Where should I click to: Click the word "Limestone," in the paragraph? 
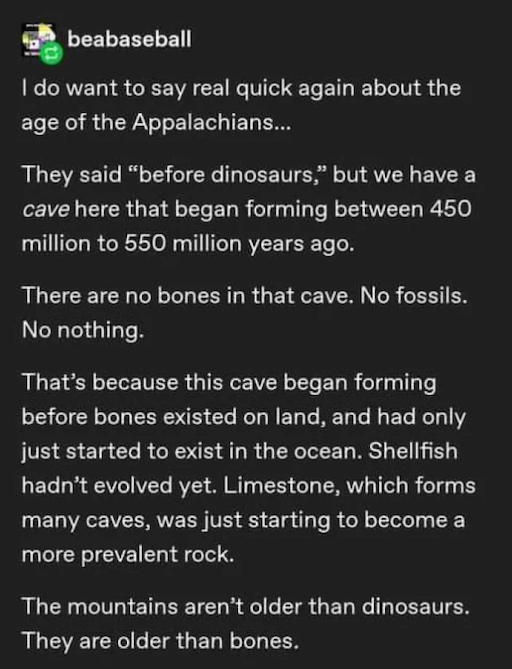[281, 486]
